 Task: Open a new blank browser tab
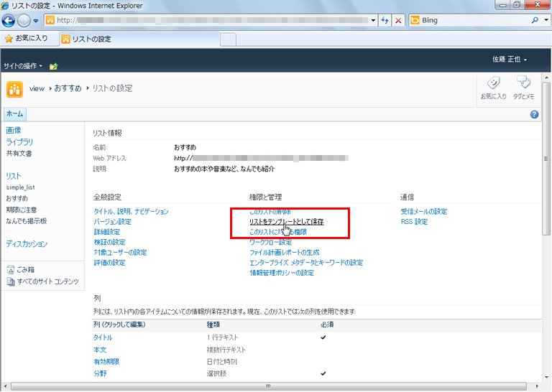(x=228, y=39)
